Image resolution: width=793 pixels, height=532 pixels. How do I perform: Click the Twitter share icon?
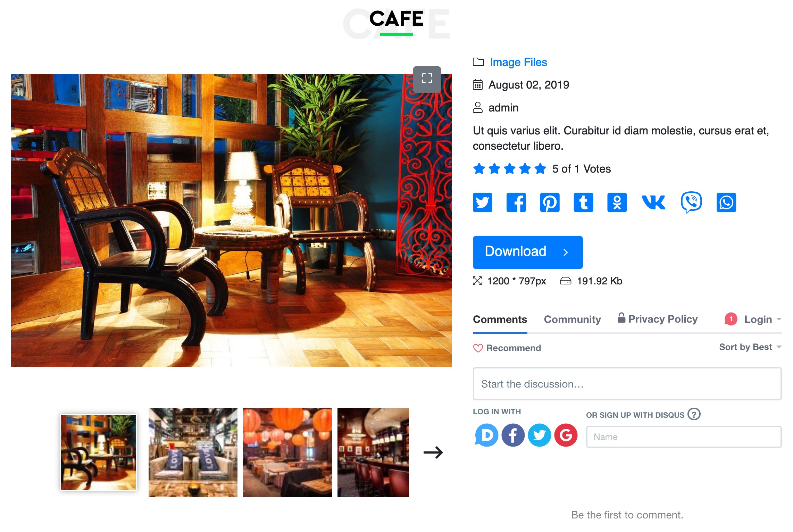483,202
